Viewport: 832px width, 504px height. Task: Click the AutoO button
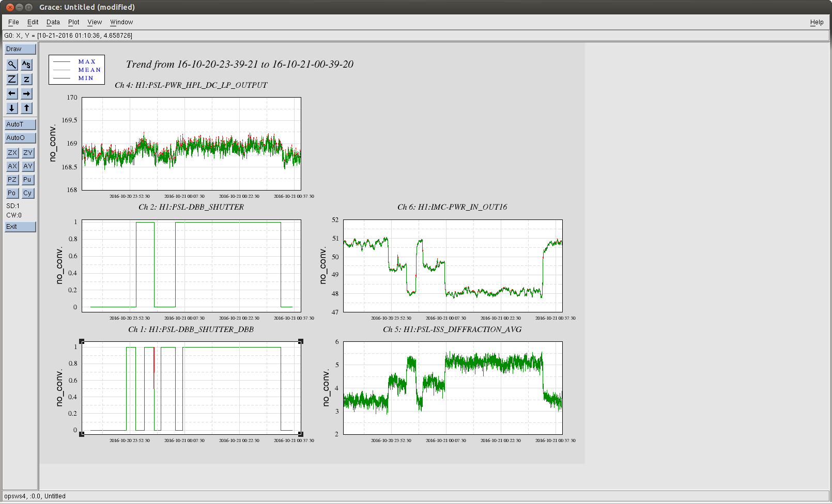pos(20,138)
